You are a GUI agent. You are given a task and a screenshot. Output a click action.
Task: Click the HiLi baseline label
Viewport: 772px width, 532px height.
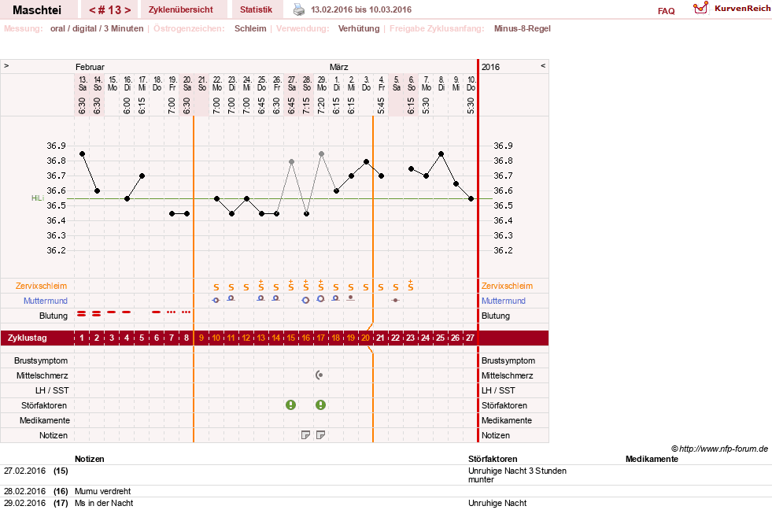[x=38, y=198]
